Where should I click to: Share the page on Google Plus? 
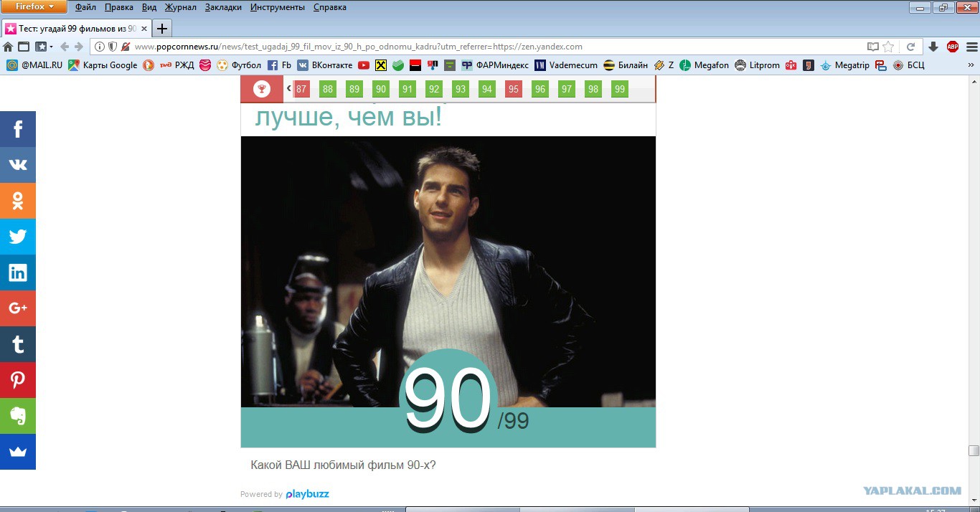[18, 308]
